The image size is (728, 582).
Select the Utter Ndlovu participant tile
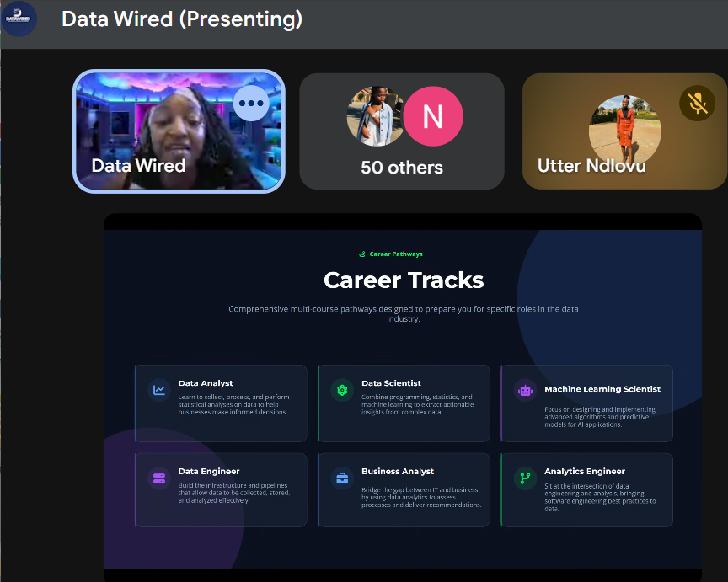(625, 131)
